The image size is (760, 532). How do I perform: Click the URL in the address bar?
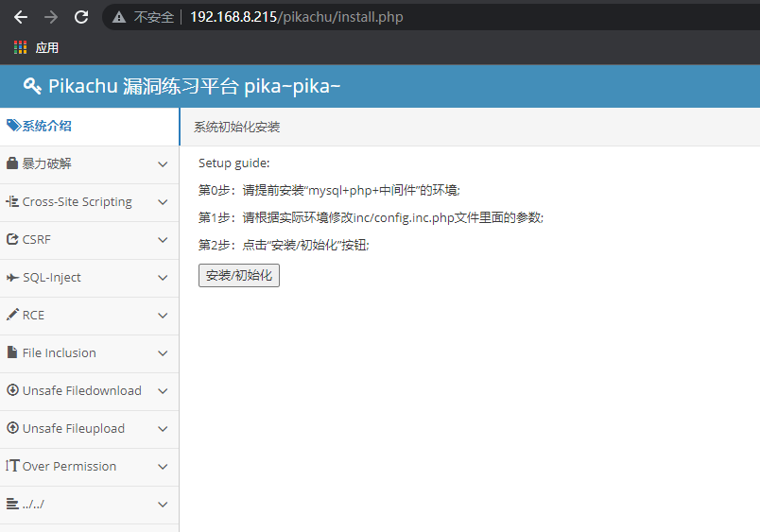pyautogui.click(x=297, y=17)
